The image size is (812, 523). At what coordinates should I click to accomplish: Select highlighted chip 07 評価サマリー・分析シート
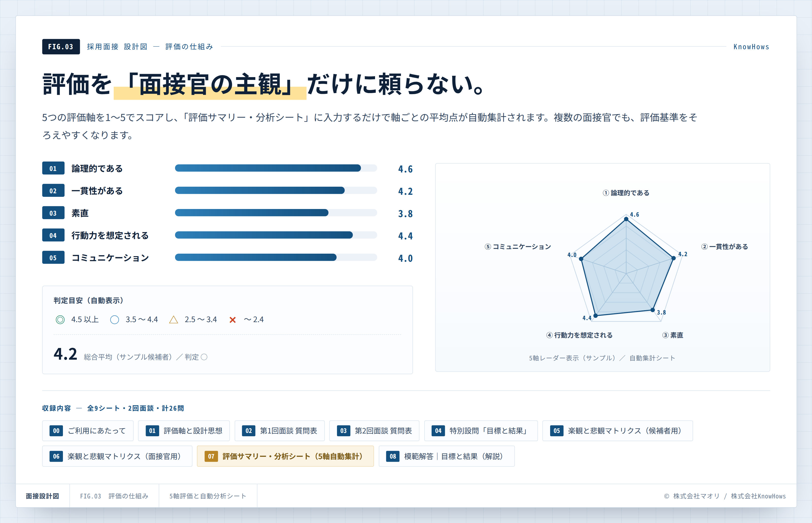pyautogui.click(x=285, y=456)
